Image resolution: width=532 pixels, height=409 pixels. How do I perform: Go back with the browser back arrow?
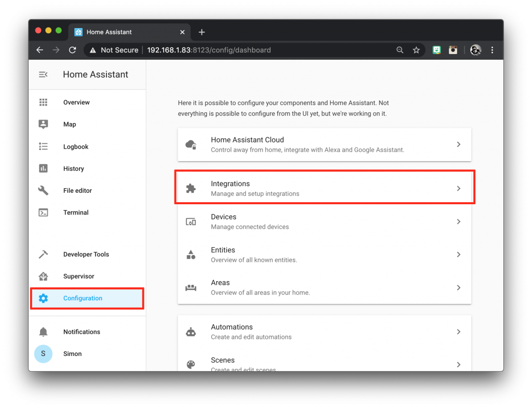(39, 50)
